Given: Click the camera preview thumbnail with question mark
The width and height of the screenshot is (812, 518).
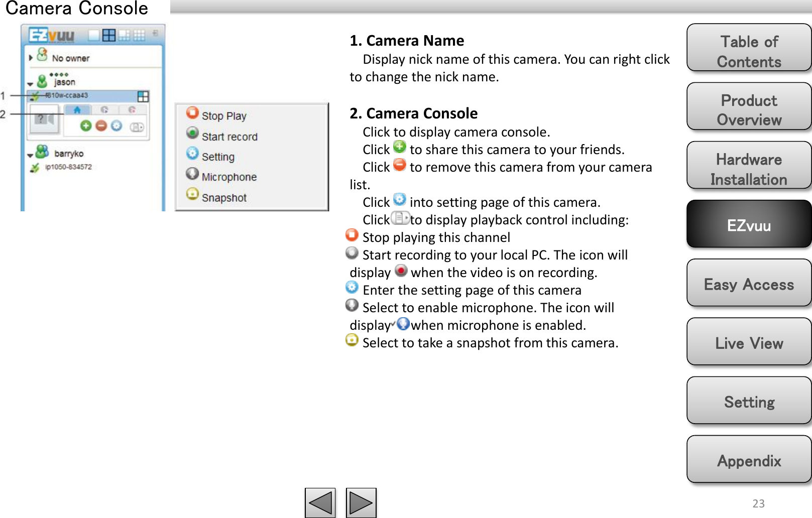Looking at the screenshot, I should pos(45,119).
